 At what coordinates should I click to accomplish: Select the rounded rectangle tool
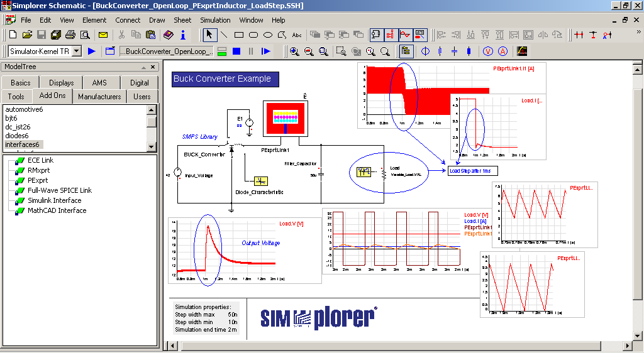(253, 35)
